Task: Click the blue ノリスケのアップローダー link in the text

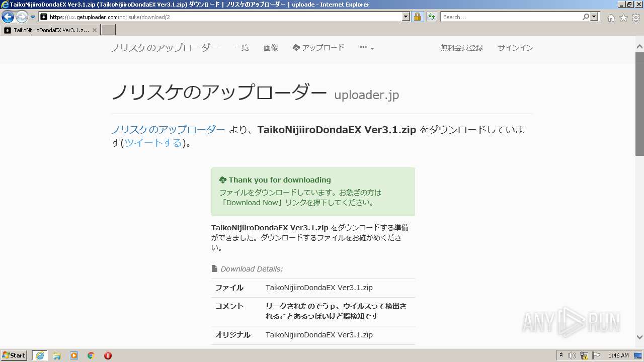Action: (168, 130)
